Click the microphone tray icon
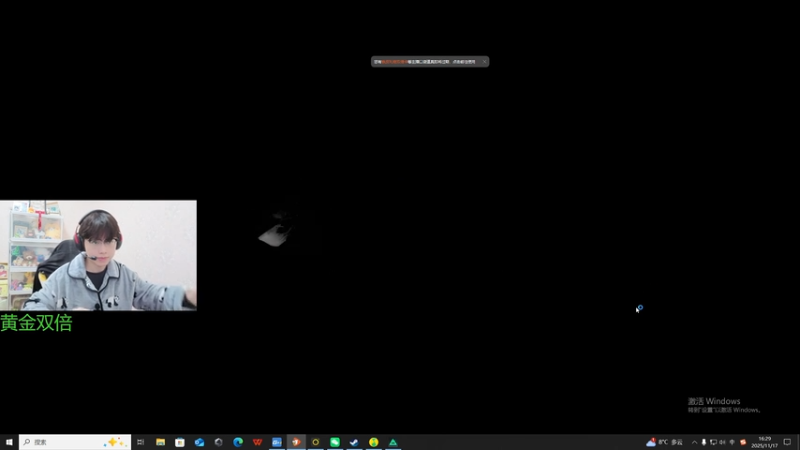800x450 pixels. (704, 442)
